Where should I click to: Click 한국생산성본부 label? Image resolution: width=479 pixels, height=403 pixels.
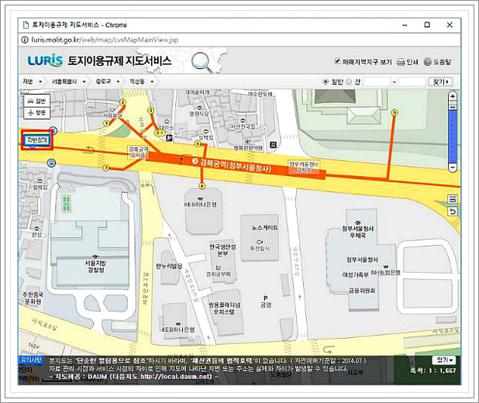223,250
